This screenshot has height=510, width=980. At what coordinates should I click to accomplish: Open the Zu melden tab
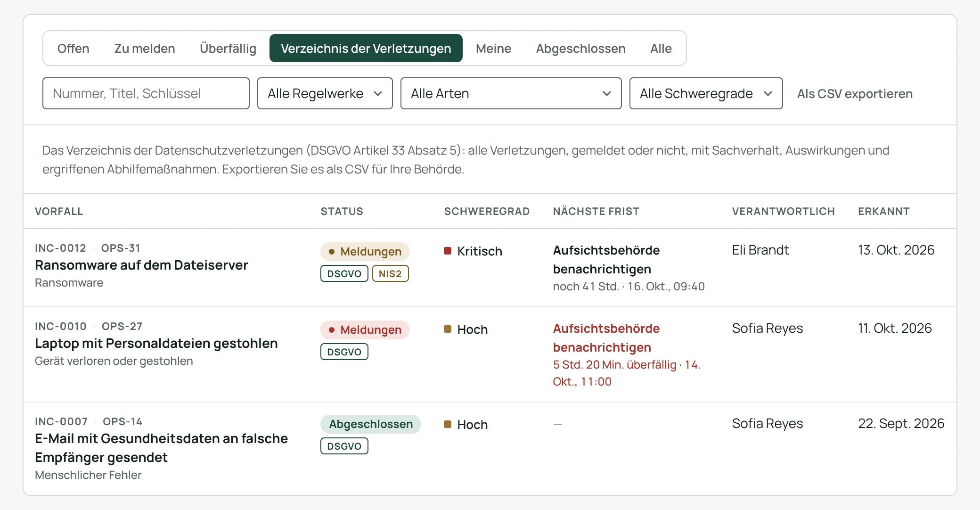tap(145, 49)
